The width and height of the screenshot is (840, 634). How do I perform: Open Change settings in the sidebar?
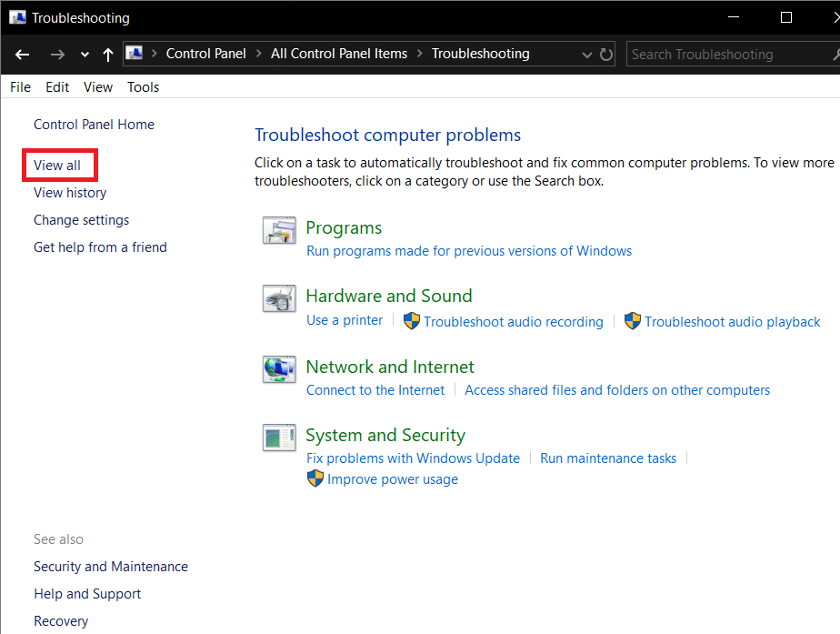[81, 220]
